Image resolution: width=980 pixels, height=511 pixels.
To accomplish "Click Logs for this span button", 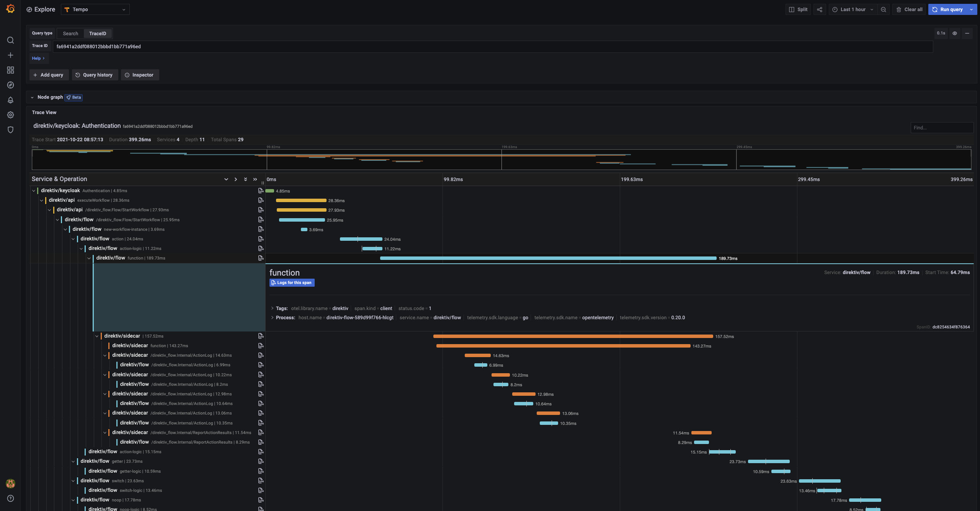I will point(292,282).
